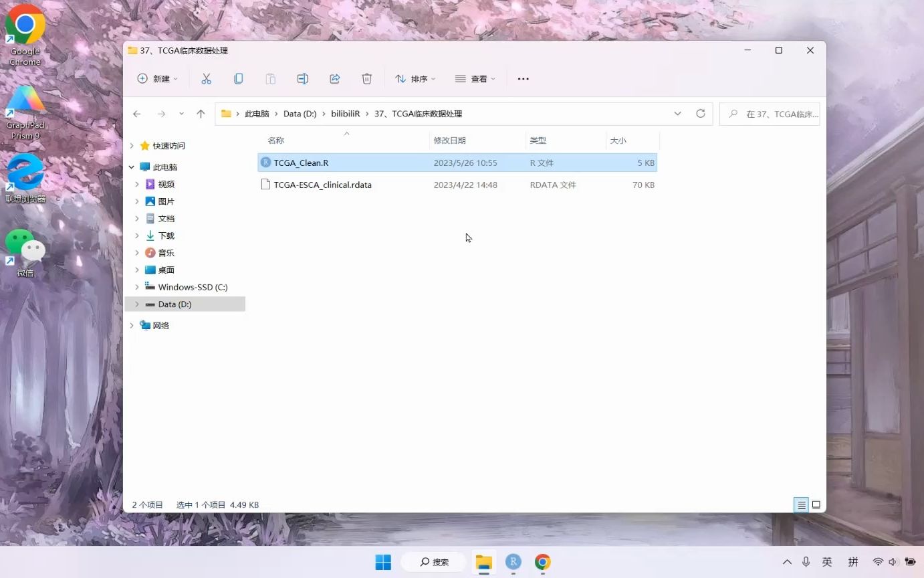The image size is (924, 578).
Task: Show hidden tray icons chevron
Action: pyautogui.click(x=787, y=562)
